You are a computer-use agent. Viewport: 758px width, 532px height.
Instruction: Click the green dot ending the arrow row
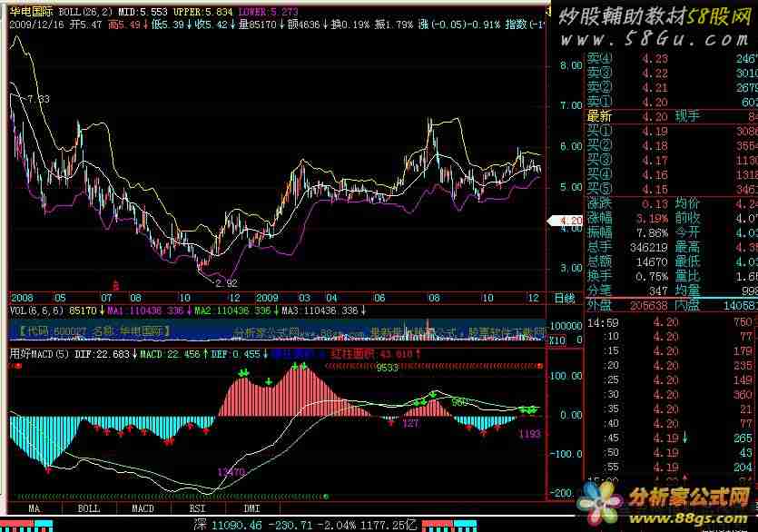click(326, 497)
